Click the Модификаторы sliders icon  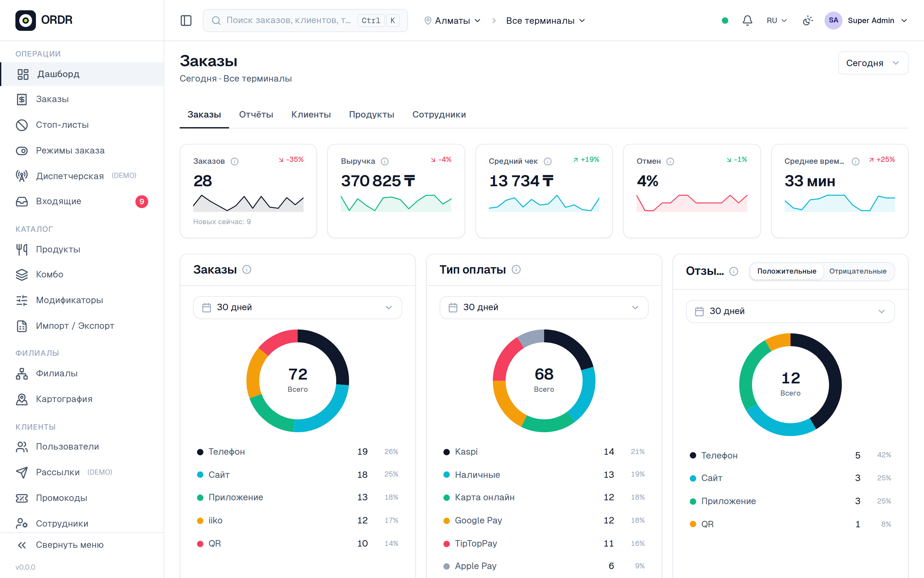(x=22, y=300)
